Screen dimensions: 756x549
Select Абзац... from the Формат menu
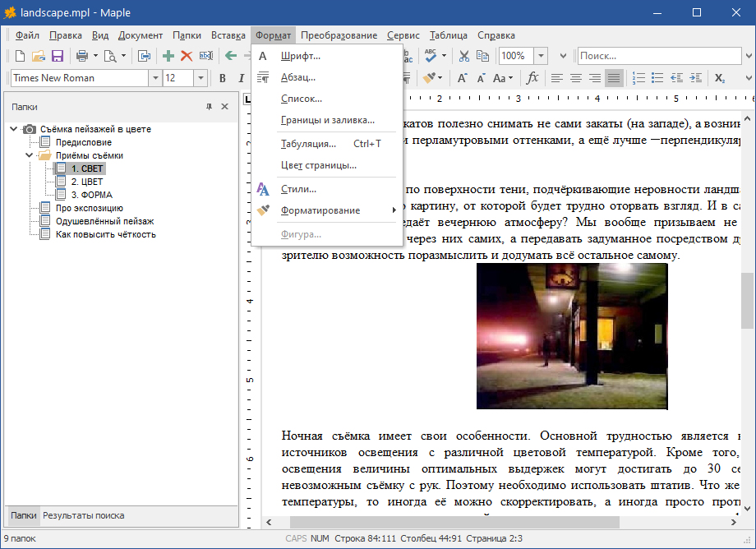(298, 77)
